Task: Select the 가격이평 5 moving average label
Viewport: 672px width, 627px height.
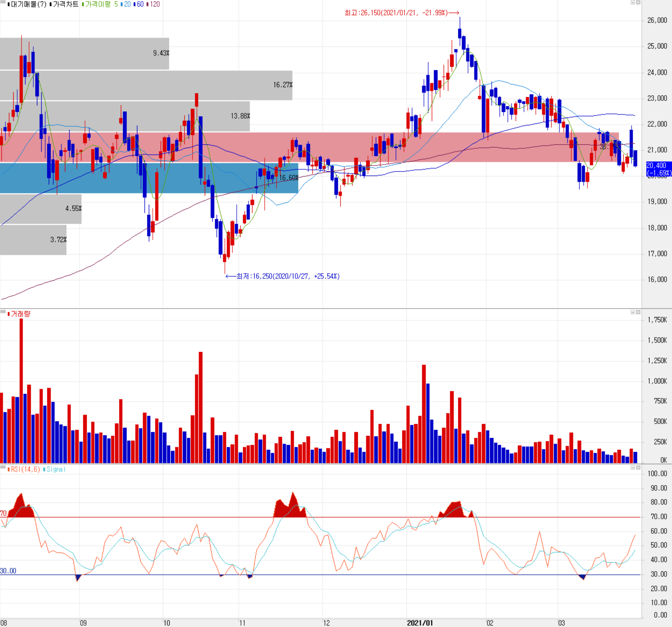Action: pyautogui.click(x=100, y=4)
